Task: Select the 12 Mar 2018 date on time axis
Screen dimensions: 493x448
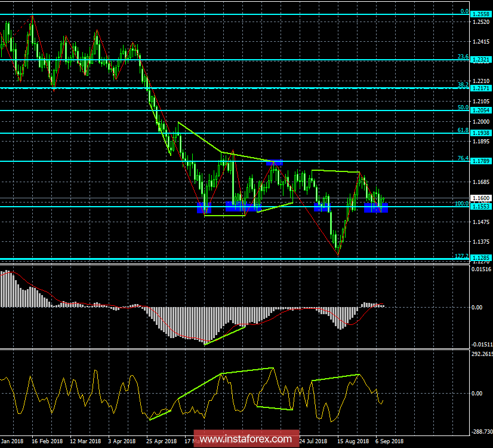Action: 85,441
